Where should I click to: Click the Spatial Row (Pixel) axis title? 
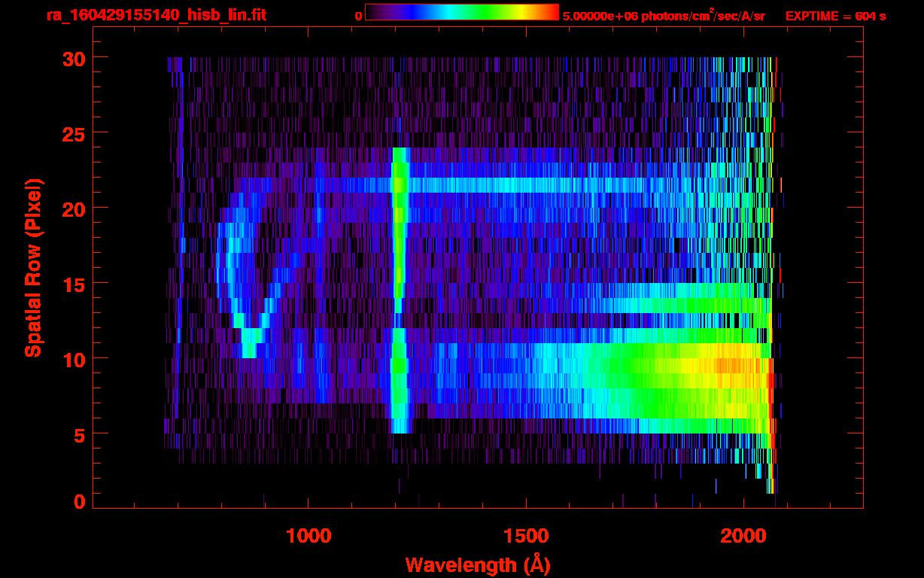click(x=33, y=267)
